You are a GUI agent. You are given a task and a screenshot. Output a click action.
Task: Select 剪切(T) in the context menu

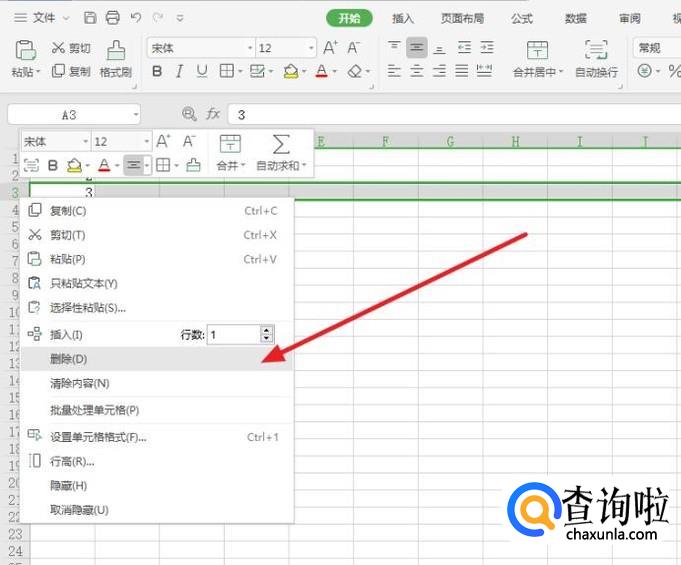pyautogui.click(x=157, y=235)
